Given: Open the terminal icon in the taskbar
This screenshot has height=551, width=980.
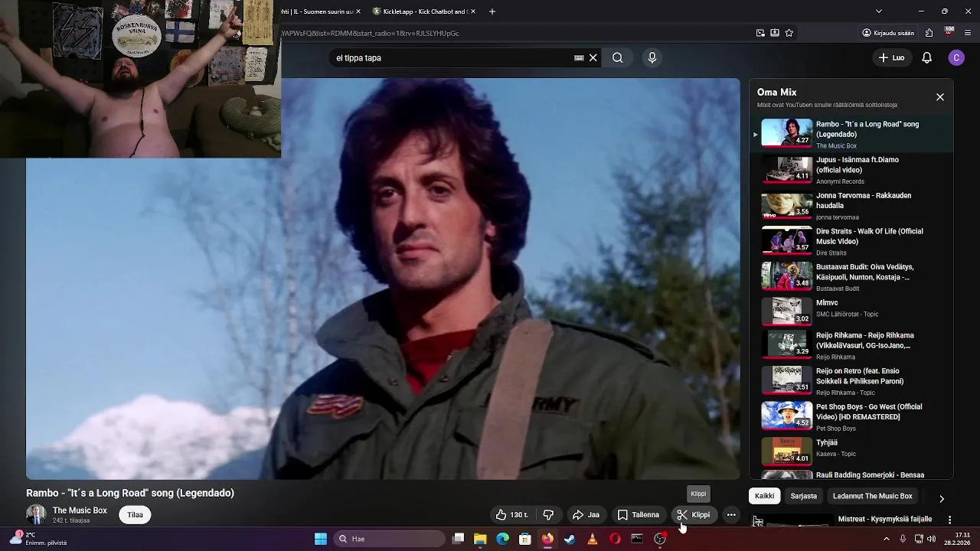Looking at the screenshot, I should pyautogui.click(x=637, y=539).
